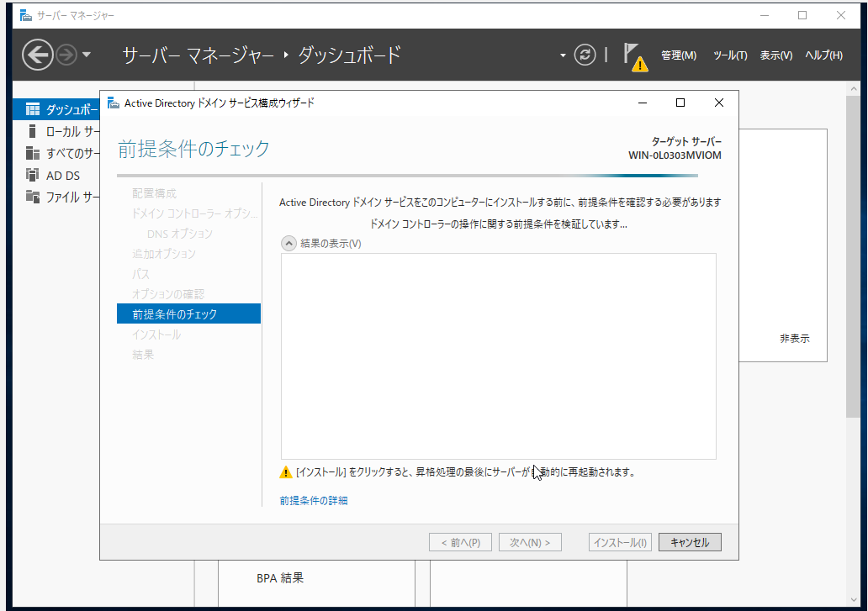Expand the breadcrumb dropdown arrow left of refresh
This screenshot has height=611, width=868.
pyautogui.click(x=563, y=55)
